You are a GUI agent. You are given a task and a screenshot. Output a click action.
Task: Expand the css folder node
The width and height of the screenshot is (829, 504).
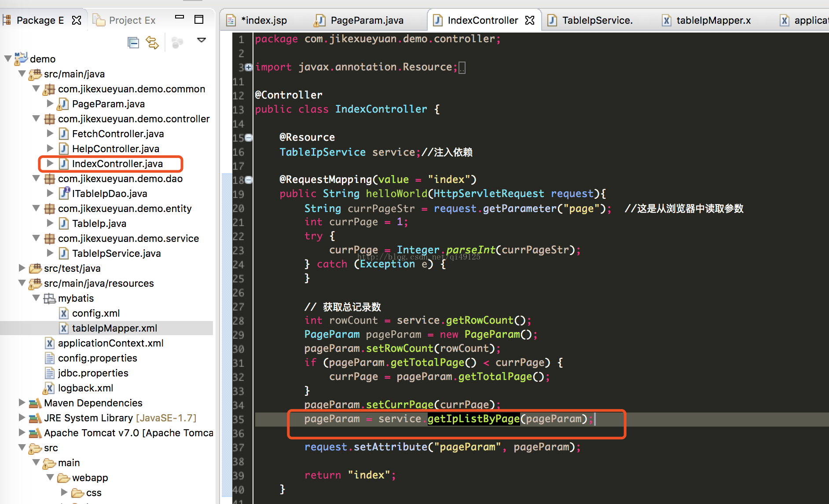[64, 492]
